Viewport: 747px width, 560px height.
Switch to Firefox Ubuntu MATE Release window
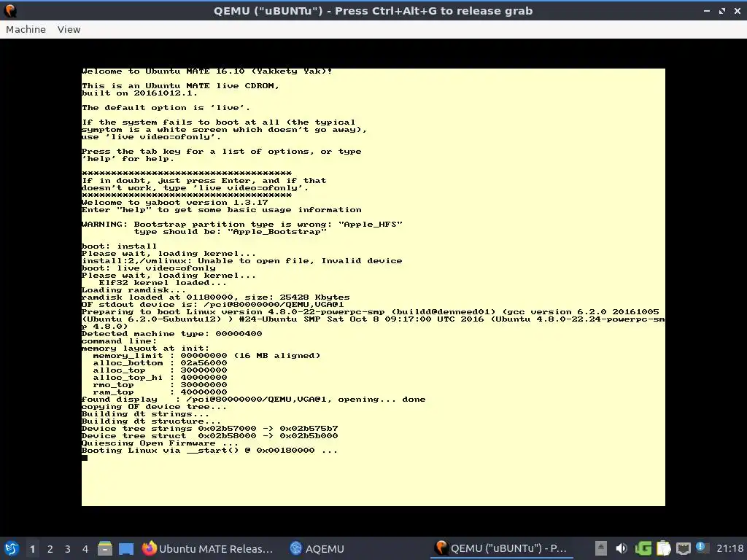(208, 548)
